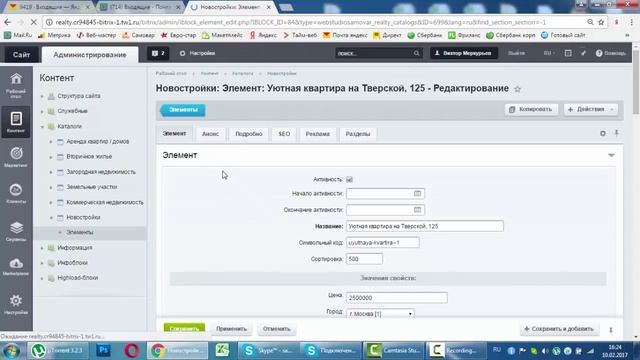Open Opera browser in the taskbar

(x=131, y=350)
